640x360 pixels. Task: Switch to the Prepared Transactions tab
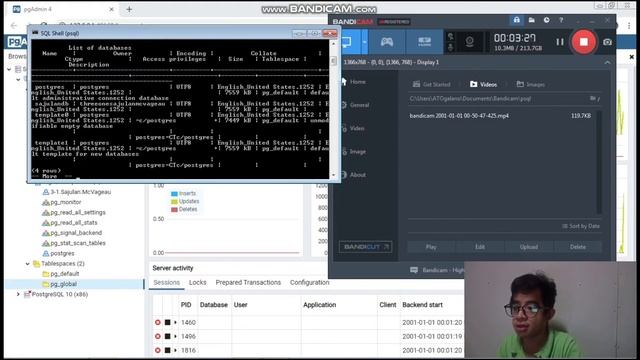click(248, 282)
